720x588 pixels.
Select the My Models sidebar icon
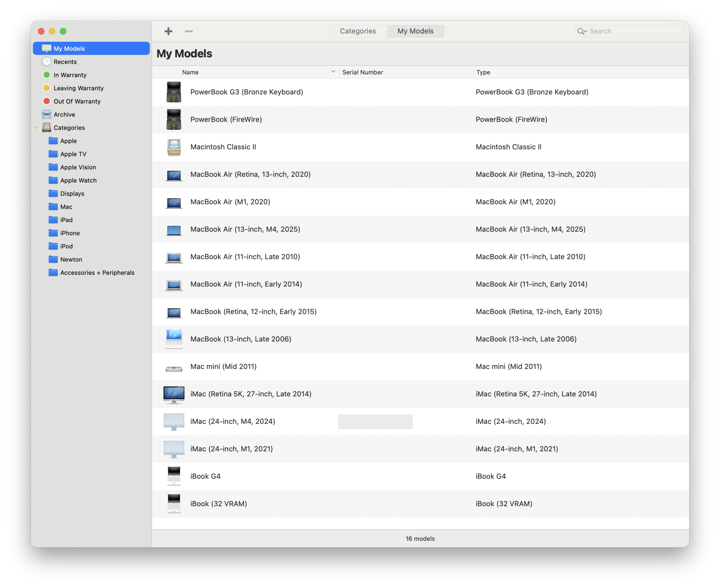point(47,48)
